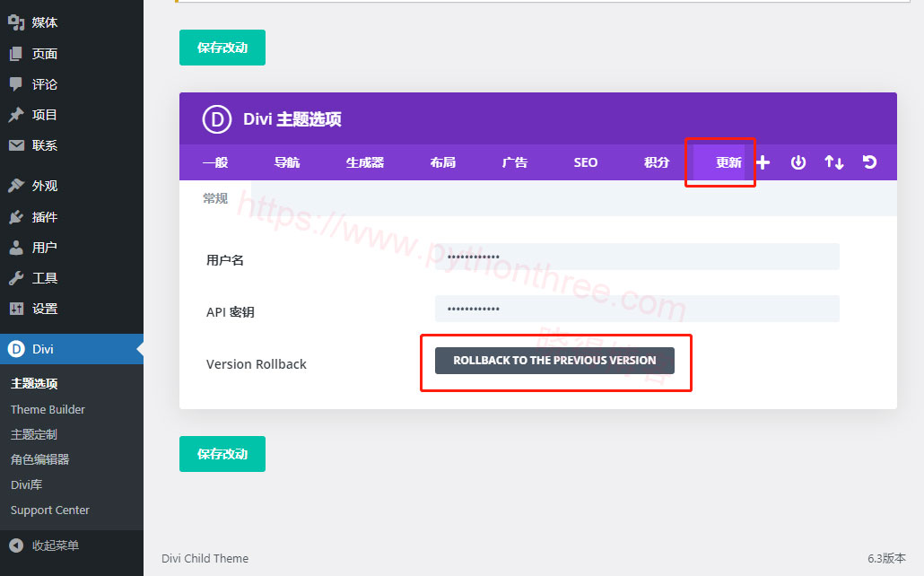Screen dimensions: 924x576
Task: Click the power icon in Divi tab bar
Action: 798,162
